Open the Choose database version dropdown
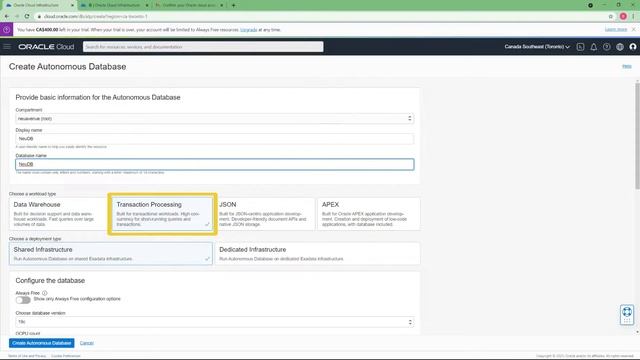 [x=215, y=322]
